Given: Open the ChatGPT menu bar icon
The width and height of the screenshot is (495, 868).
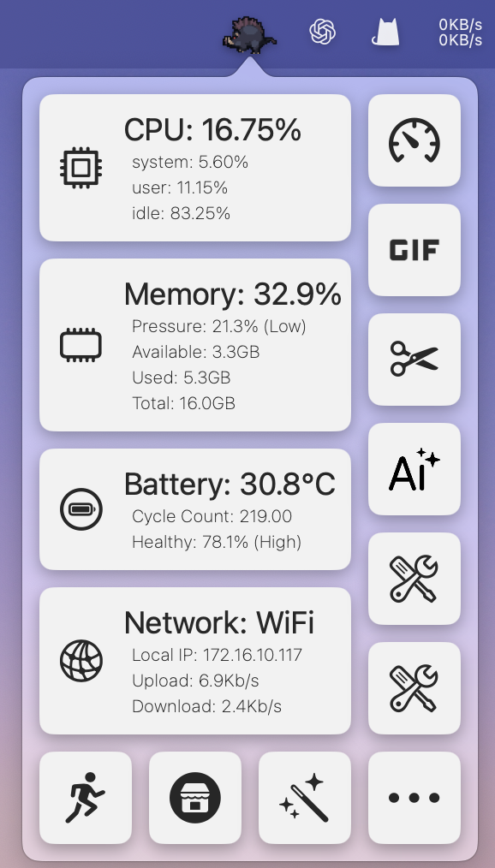Looking at the screenshot, I should click(x=323, y=32).
